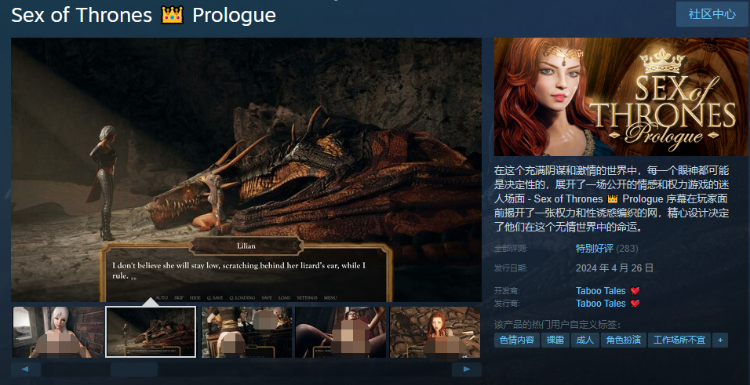Click the in-game SAVE label in the screenshot
The height and width of the screenshot is (385, 750).
(266, 298)
